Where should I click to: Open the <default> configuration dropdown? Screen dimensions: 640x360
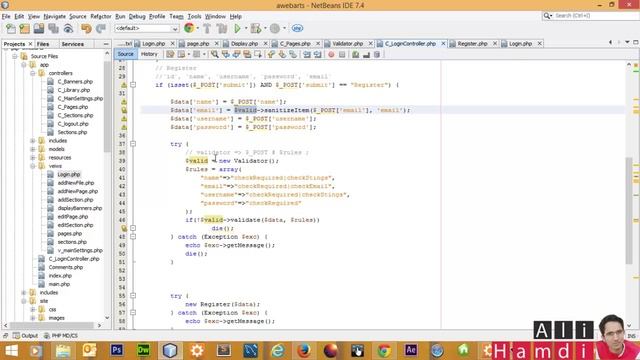coord(147,29)
